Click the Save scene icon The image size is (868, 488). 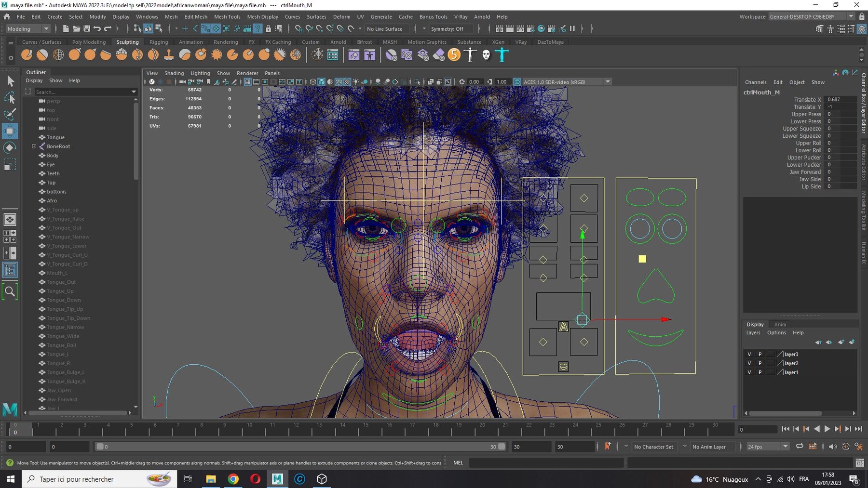(87, 29)
